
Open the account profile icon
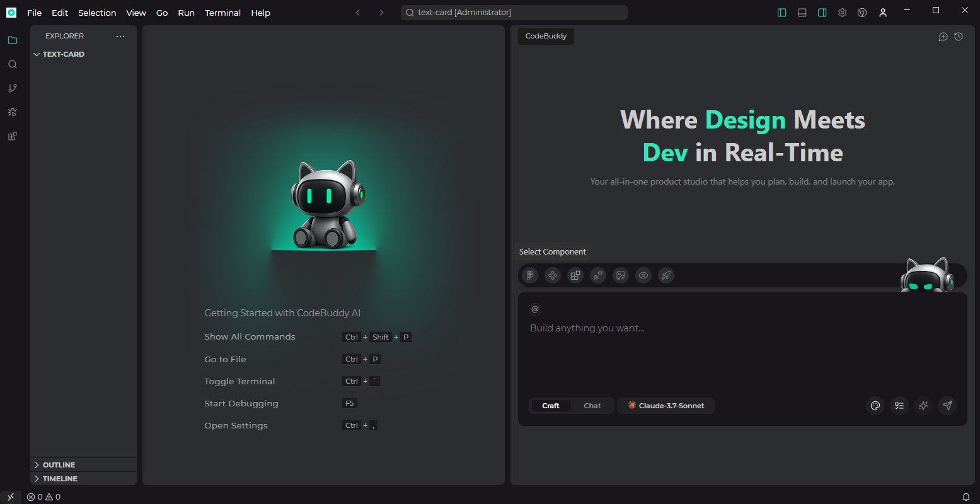pyautogui.click(x=883, y=13)
